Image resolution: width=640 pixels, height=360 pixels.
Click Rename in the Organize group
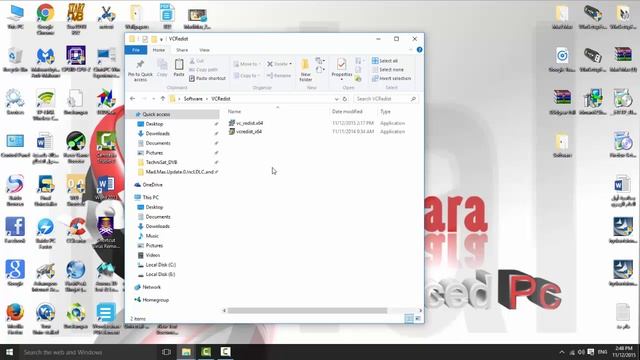[x=279, y=76]
